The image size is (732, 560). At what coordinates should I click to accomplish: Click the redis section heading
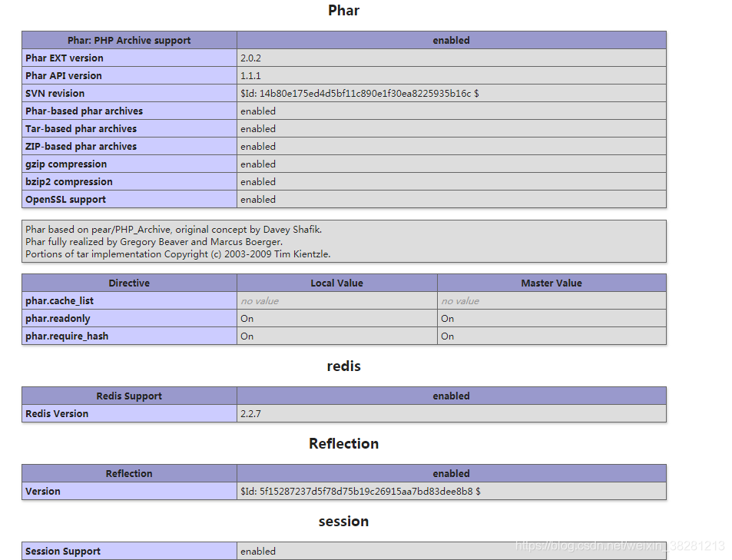click(x=343, y=366)
